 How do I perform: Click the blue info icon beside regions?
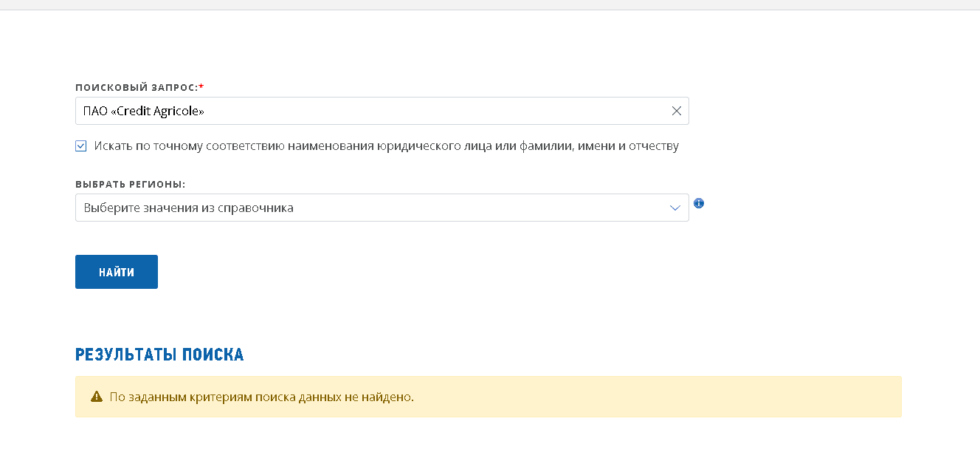click(699, 203)
